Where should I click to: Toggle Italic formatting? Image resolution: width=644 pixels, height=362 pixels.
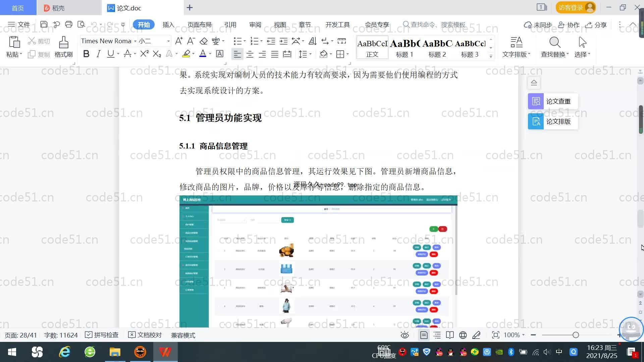tap(98, 54)
